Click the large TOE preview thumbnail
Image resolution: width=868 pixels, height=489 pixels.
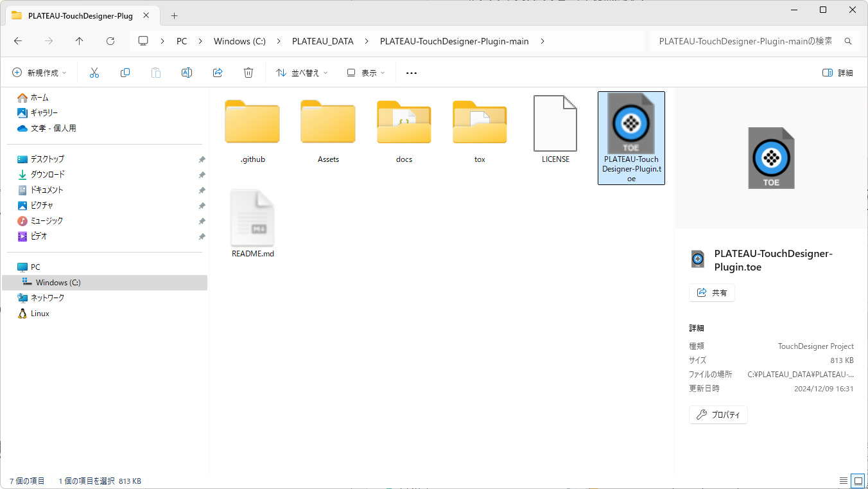tap(771, 158)
